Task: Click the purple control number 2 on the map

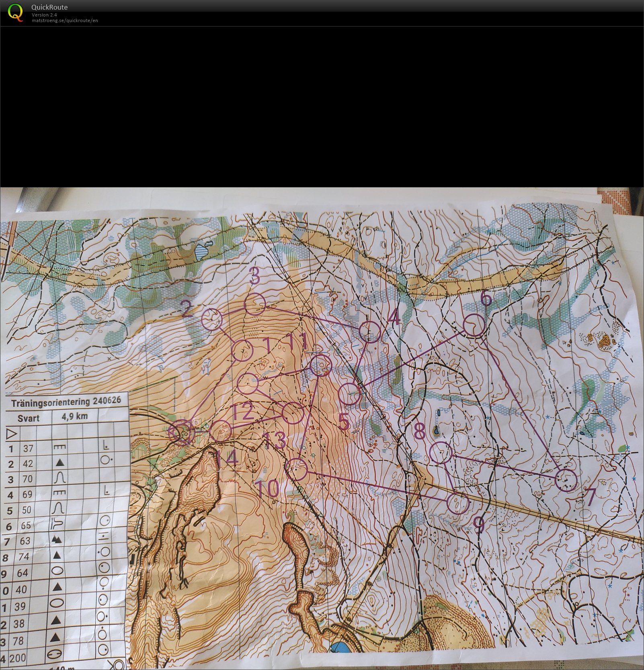Action: point(187,309)
